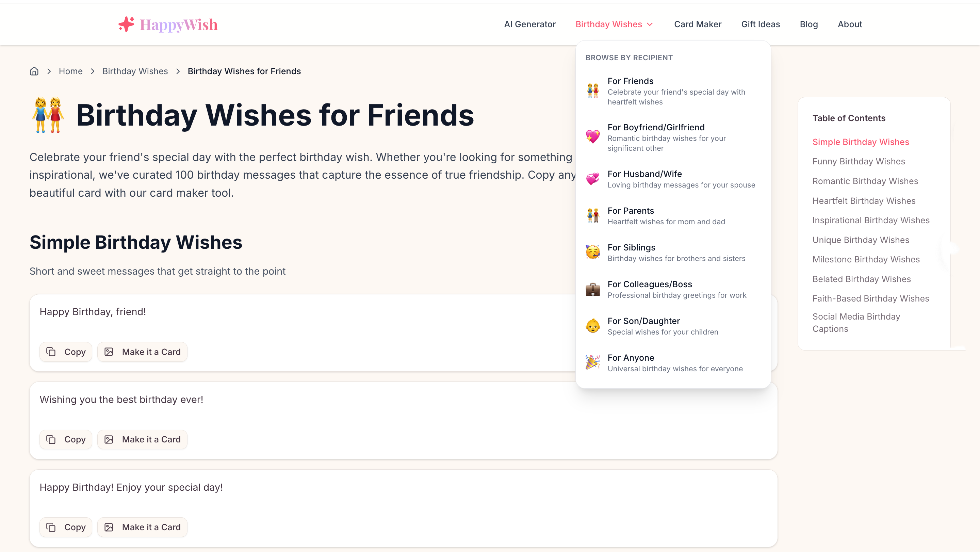The height and width of the screenshot is (552, 980).
Task: Select For Husband/Wife from the recipient menu
Action: tap(644, 174)
